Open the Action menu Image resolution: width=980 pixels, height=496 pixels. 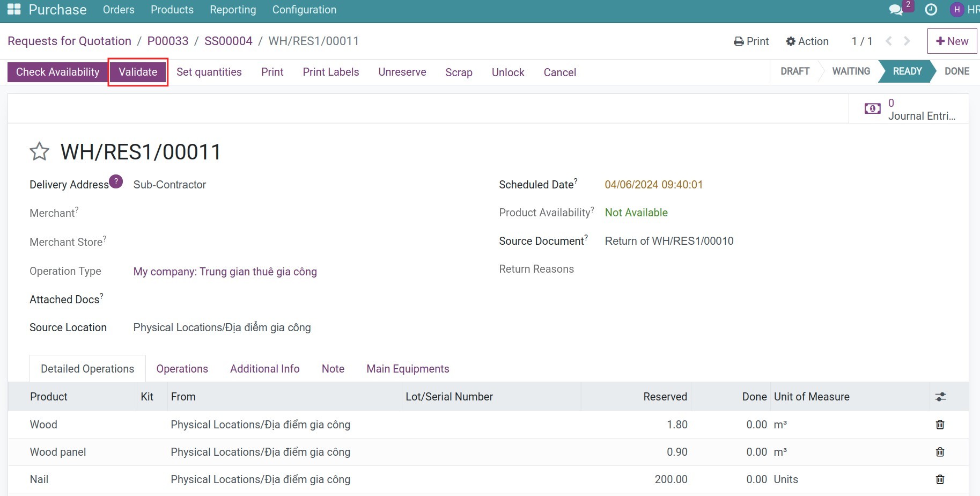click(807, 41)
